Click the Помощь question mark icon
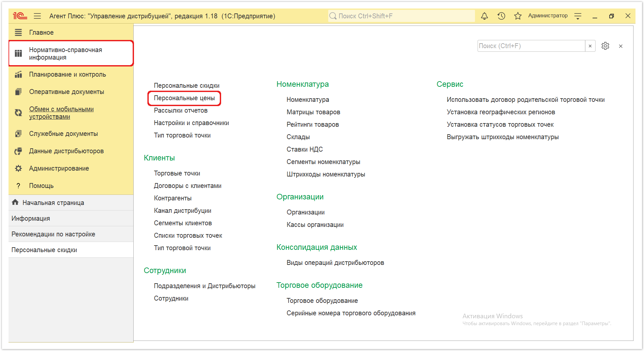Screen dimensions: 644x351 tap(18, 186)
